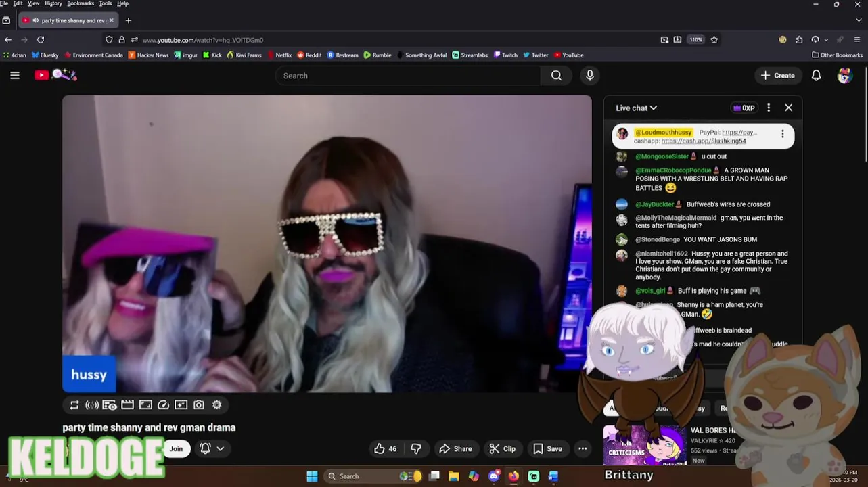This screenshot has height=487, width=868.
Task: Click the install-page icon in the address bar
Action: [x=677, y=40]
